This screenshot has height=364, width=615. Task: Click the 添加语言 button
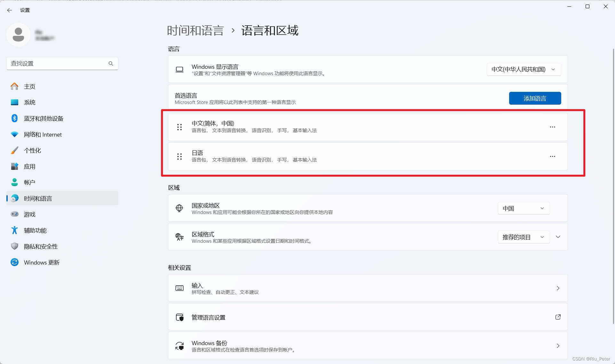click(535, 98)
